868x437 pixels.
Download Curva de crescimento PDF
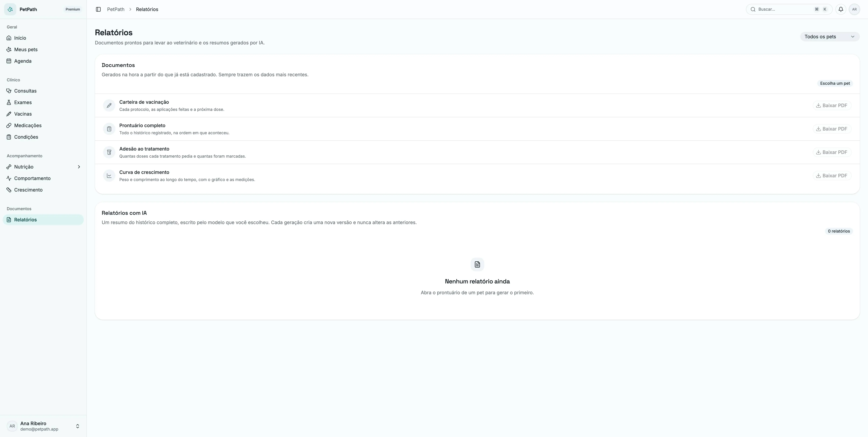tap(832, 176)
